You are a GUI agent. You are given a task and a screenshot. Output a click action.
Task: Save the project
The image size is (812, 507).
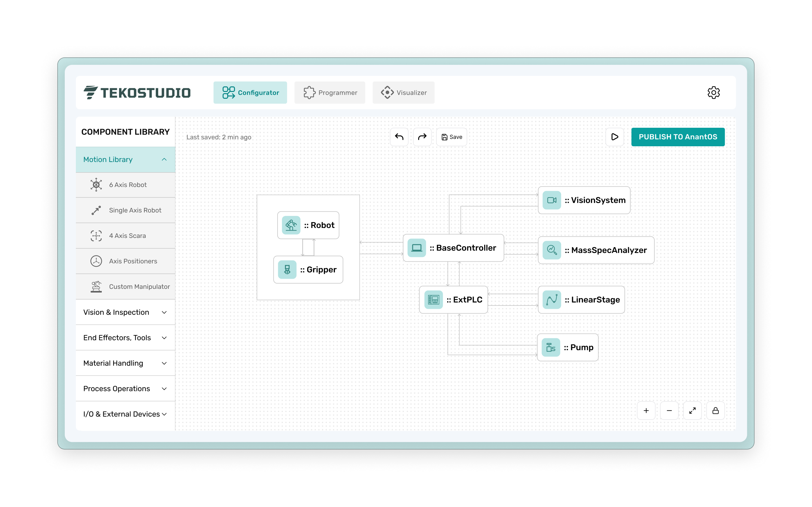click(451, 137)
